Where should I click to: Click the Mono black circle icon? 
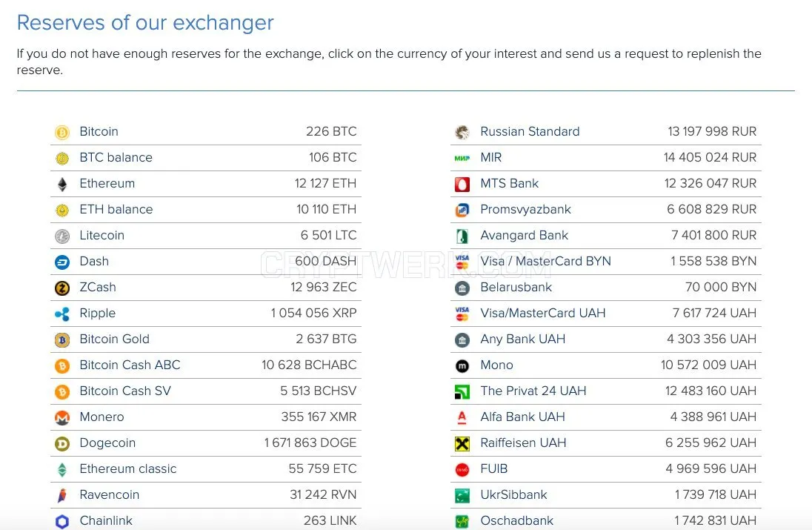coord(462,365)
